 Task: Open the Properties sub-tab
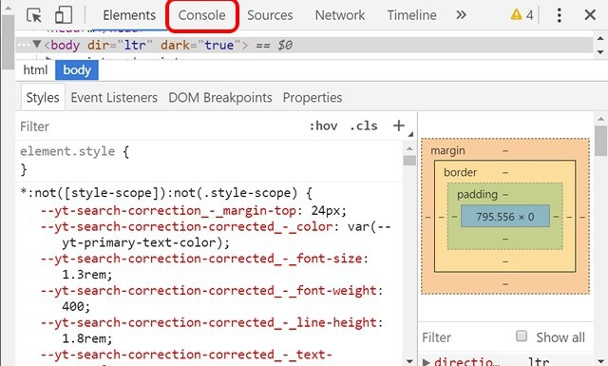click(312, 97)
